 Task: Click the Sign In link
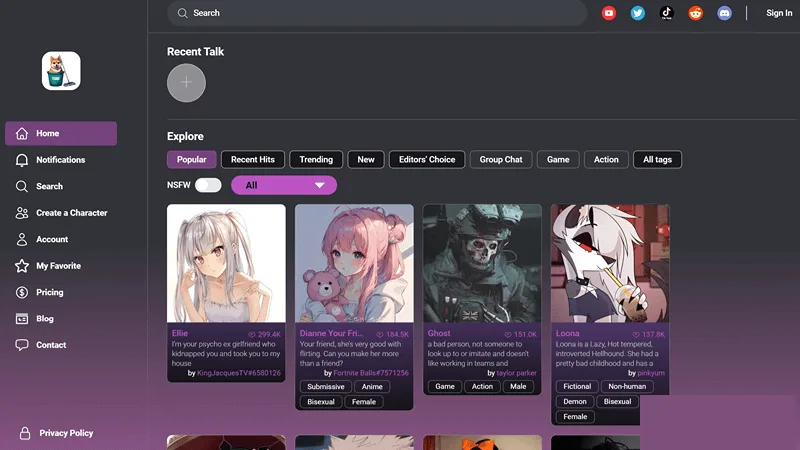(779, 13)
